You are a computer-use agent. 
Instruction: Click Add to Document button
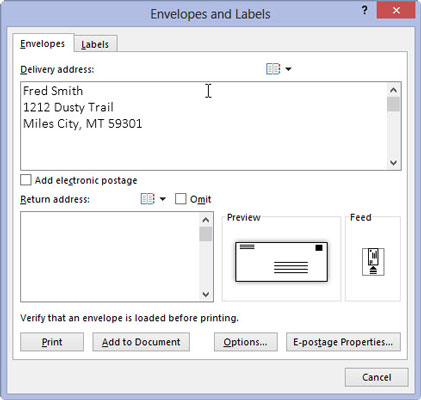[x=141, y=342]
